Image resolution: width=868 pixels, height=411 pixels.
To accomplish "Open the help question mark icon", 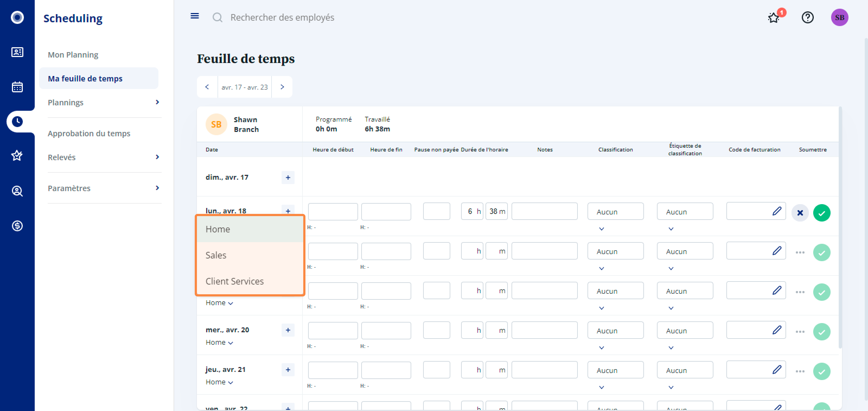I will [x=807, y=17].
